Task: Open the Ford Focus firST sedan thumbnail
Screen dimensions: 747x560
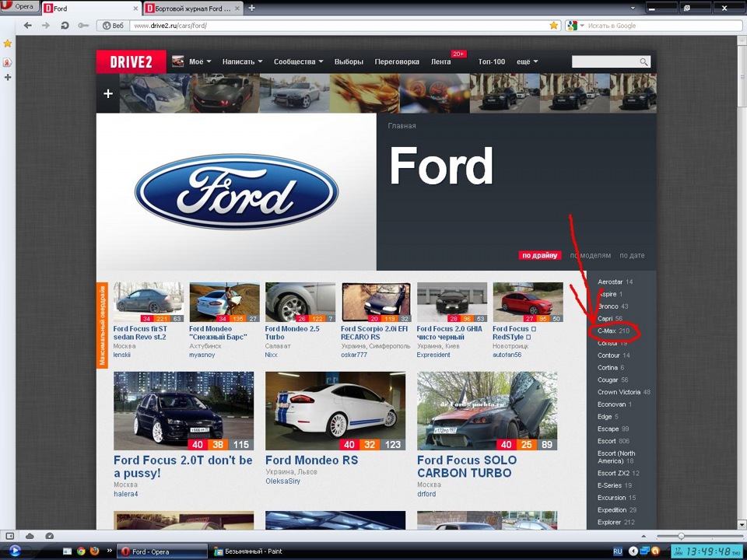Action: (148, 302)
